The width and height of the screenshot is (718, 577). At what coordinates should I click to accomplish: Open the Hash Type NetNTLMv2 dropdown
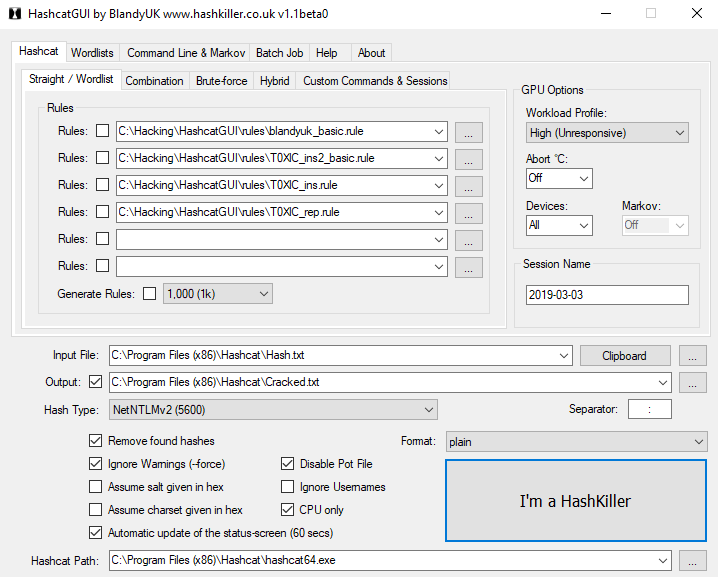pyautogui.click(x=273, y=409)
